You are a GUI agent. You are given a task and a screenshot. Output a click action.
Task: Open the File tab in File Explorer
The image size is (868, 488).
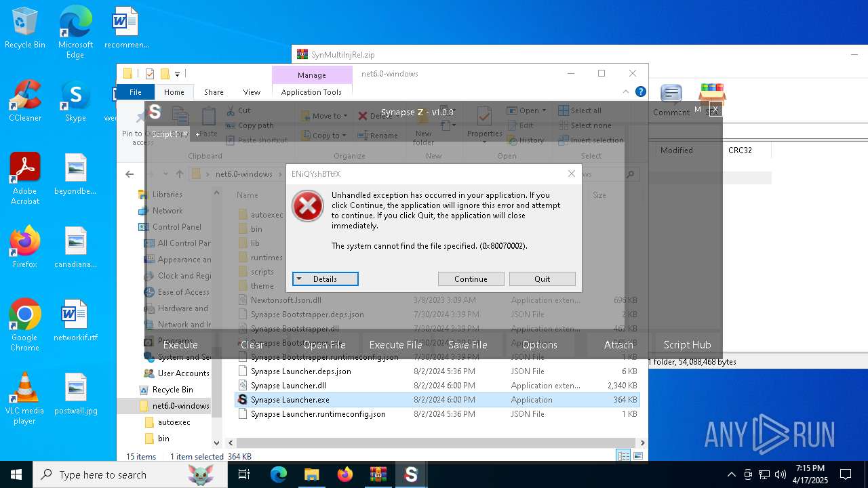pyautogui.click(x=136, y=92)
